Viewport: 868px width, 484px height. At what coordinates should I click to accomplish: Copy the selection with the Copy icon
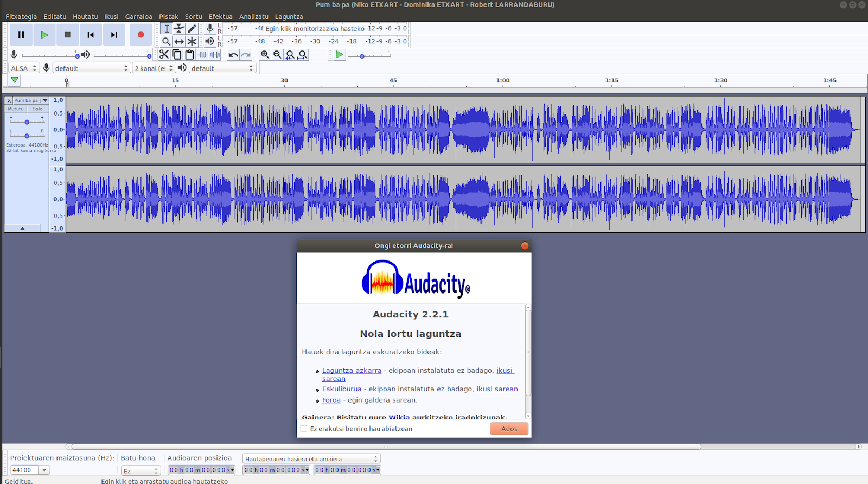click(177, 54)
